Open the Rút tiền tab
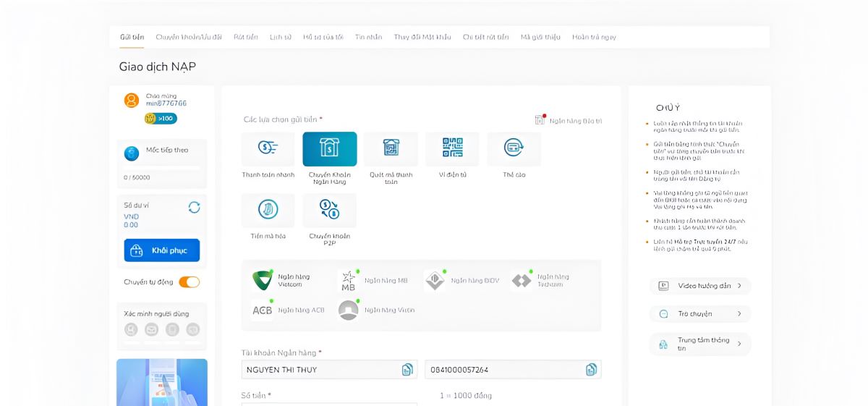This screenshot has width=868, height=406. [245, 37]
